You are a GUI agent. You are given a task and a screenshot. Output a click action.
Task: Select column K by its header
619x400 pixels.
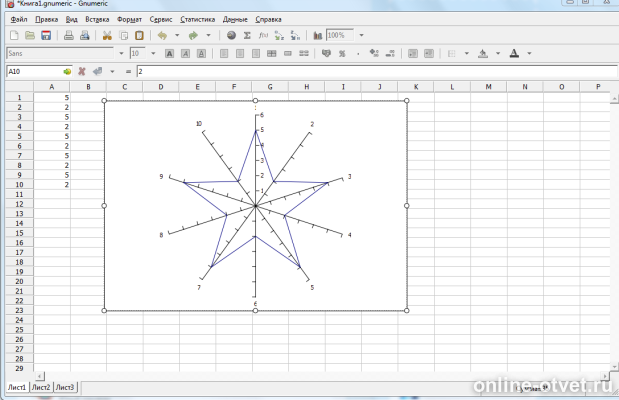point(416,87)
